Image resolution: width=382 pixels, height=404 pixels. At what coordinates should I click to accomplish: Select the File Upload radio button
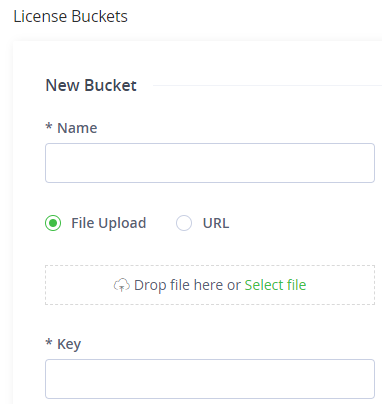click(53, 223)
